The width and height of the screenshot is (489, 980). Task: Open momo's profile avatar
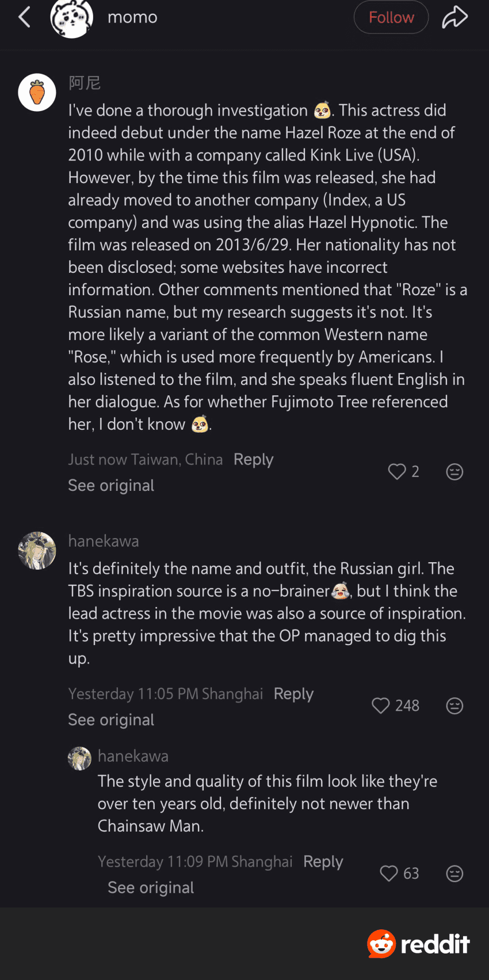72,17
